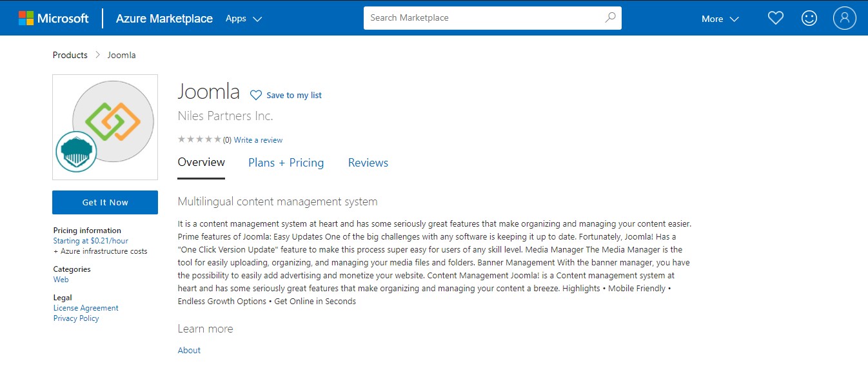The height and width of the screenshot is (370, 868).
Task: Switch to the Plans + Pricing tab
Action: point(286,163)
